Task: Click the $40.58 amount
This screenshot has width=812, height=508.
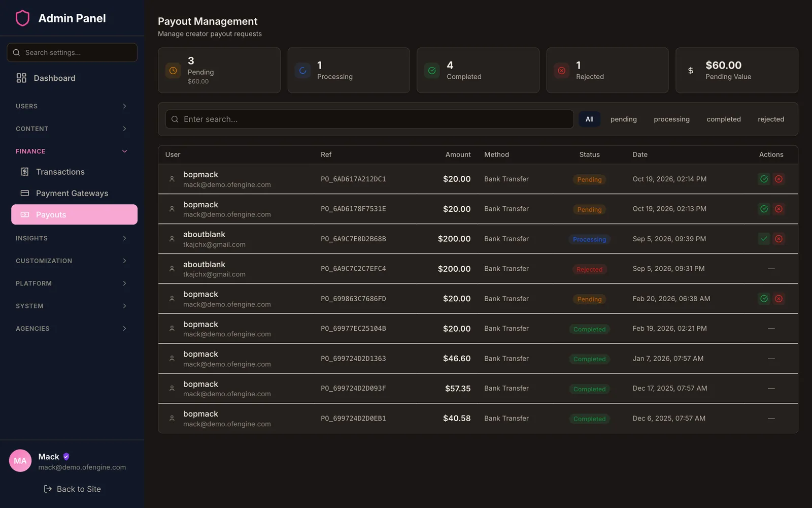Action: 457,418
